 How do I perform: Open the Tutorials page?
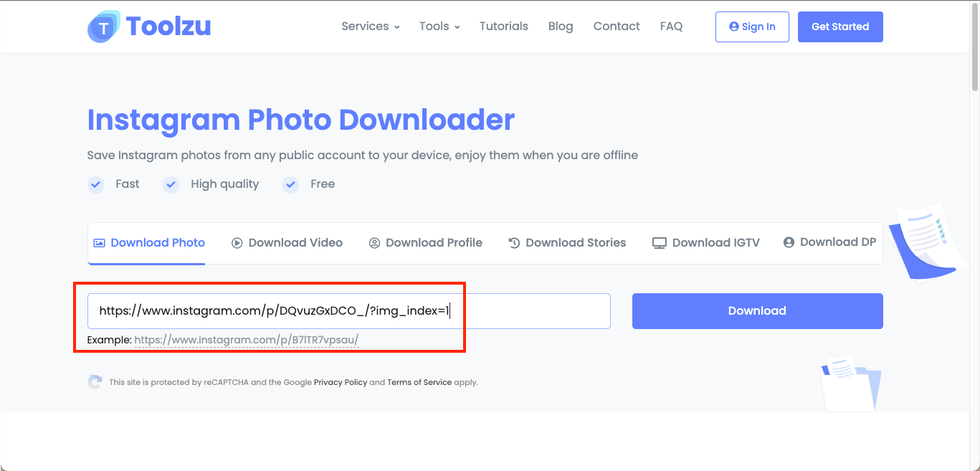click(x=503, y=27)
